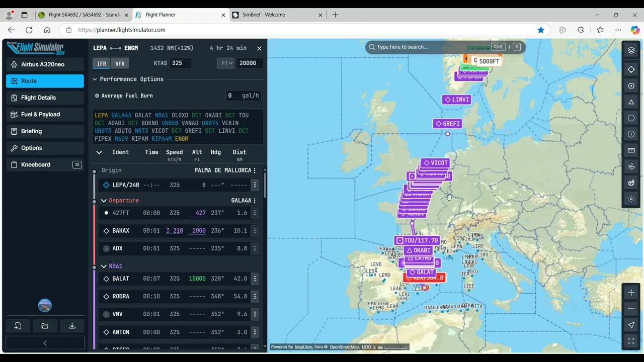Open the FT altitude unit dropdown
Viewport: 644px width, 362px height.
[x=225, y=63]
